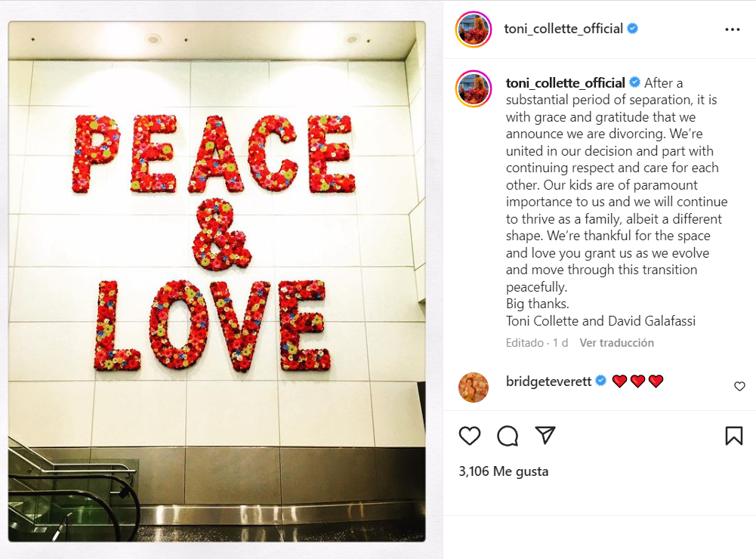Save post with the bookmark icon

(x=734, y=436)
